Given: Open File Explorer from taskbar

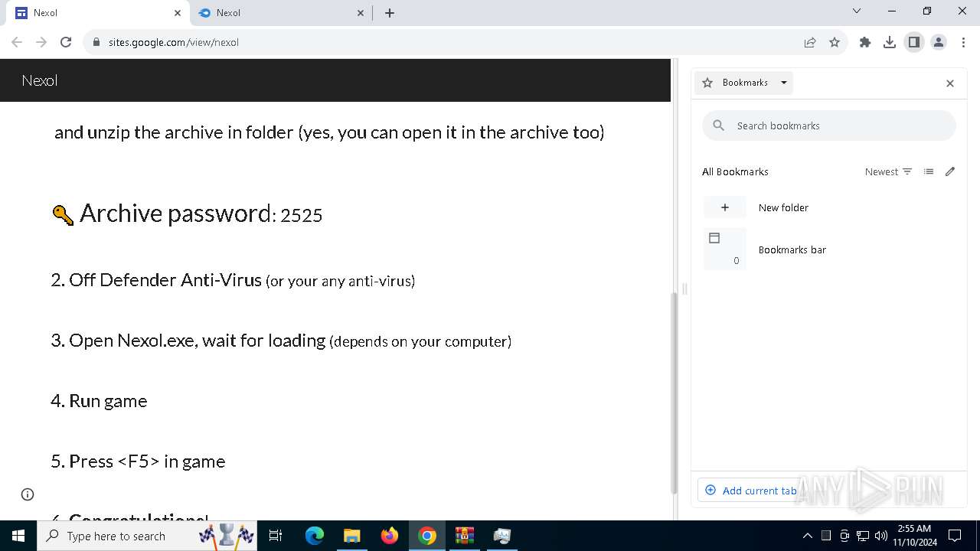Looking at the screenshot, I should (351, 536).
